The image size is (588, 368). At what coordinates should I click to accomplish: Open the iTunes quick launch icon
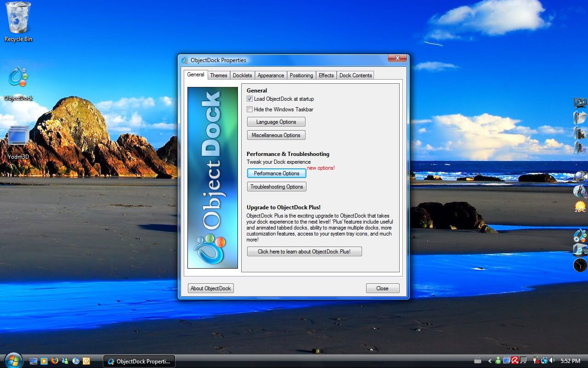[x=76, y=361]
